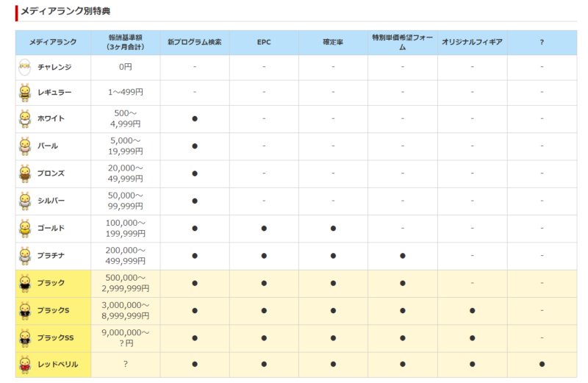
Task: Click the プラチナ bee mascot icon
Action: click(x=25, y=256)
